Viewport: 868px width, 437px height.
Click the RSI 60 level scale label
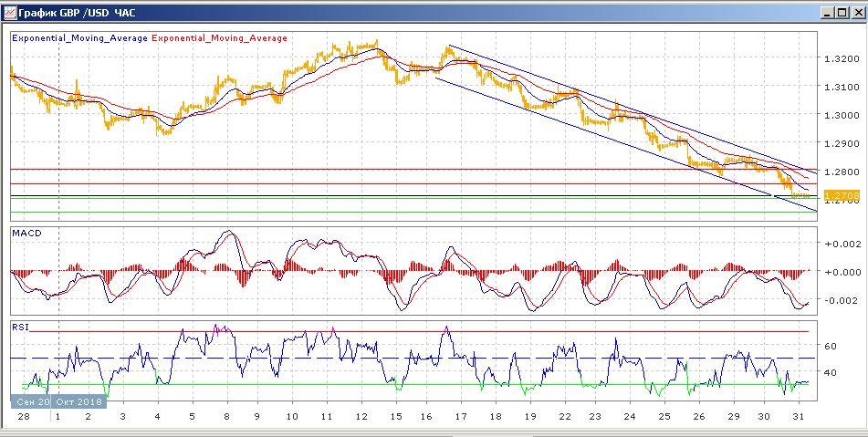(x=831, y=347)
